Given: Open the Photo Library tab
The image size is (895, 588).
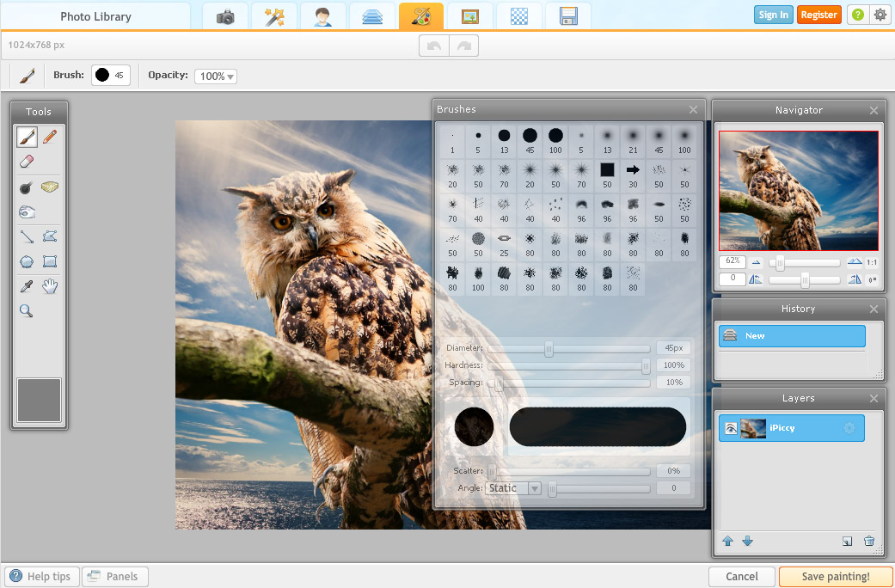Looking at the screenshot, I should click(x=95, y=16).
